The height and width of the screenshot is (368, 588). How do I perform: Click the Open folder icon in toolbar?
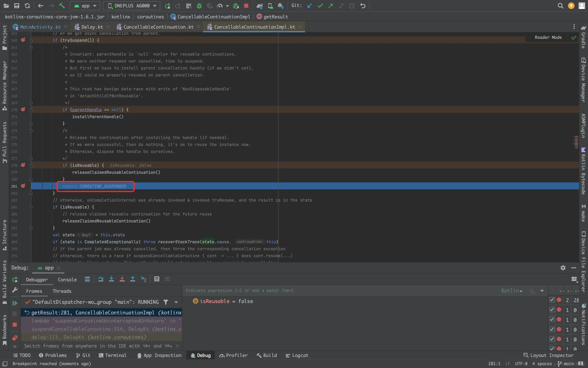pyautogui.click(x=6, y=6)
